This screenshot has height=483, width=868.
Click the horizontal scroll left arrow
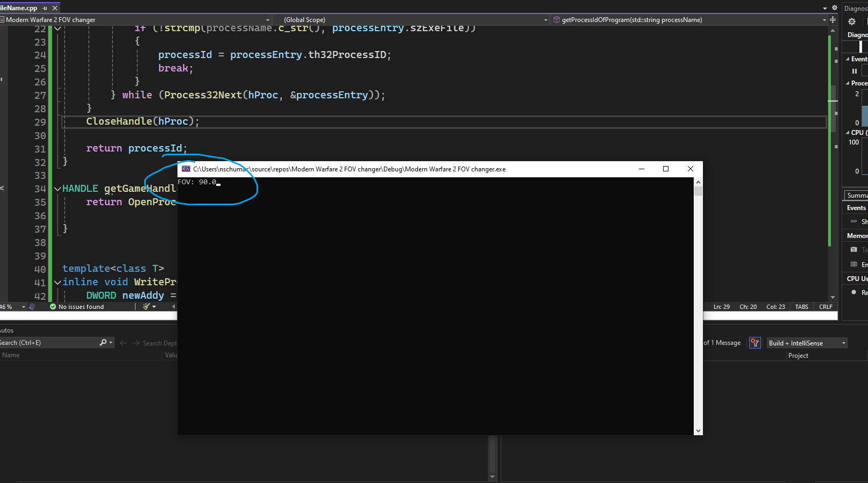173,307
